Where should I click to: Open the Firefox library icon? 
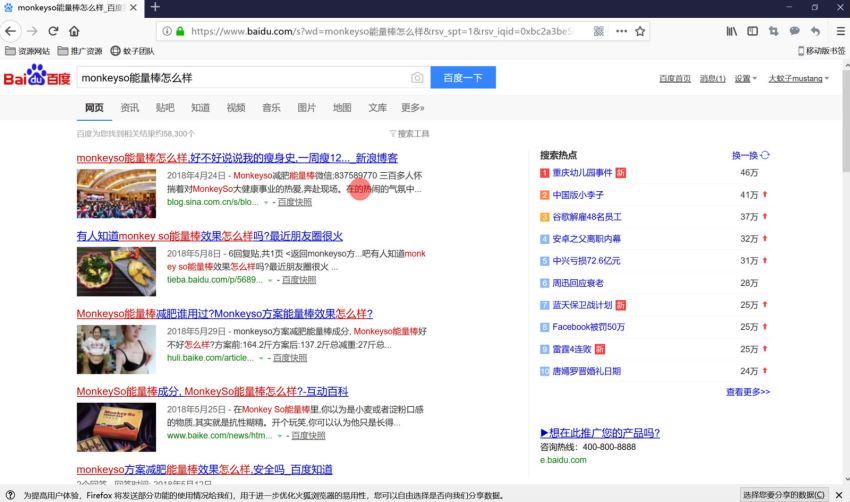(x=732, y=31)
